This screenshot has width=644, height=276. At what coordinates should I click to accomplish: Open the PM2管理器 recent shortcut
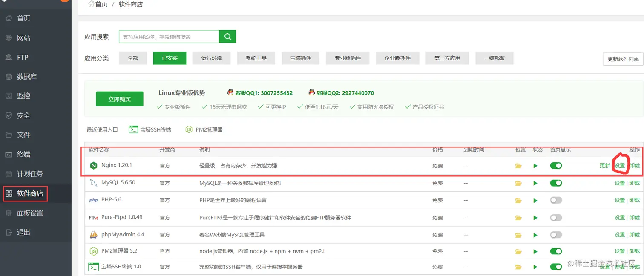pyautogui.click(x=204, y=129)
